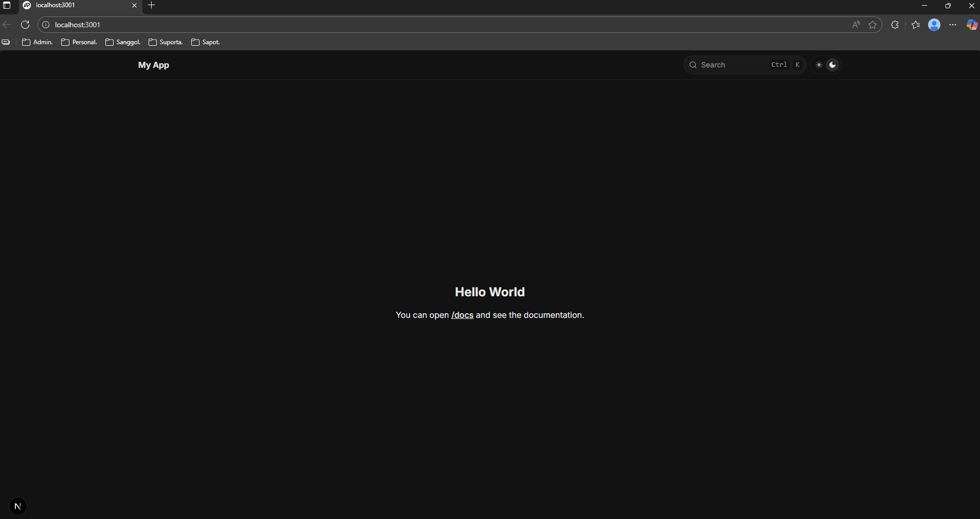Add this page to favorites star
The height and width of the screenshot is (519, 980).
[x=873, y=25]
